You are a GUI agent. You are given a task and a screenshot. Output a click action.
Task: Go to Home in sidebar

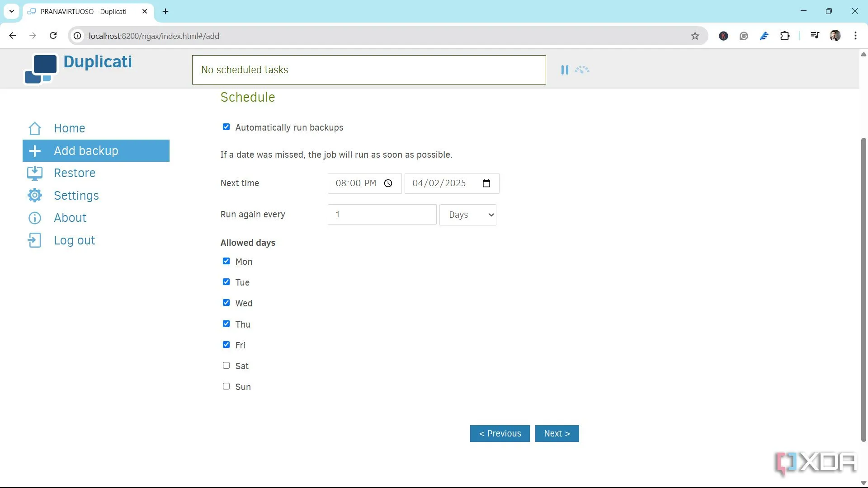click(x=69, y=128)
